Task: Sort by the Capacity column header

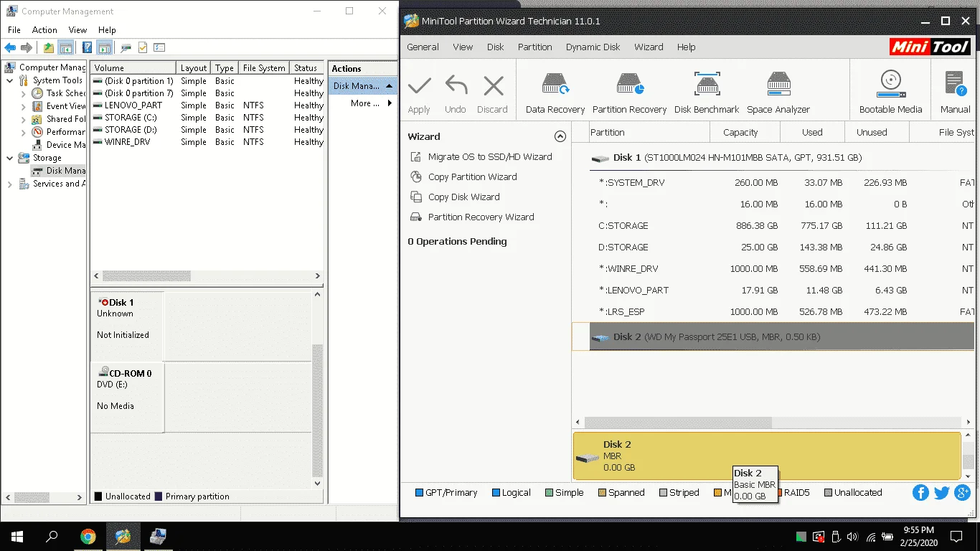Action: 744,132
